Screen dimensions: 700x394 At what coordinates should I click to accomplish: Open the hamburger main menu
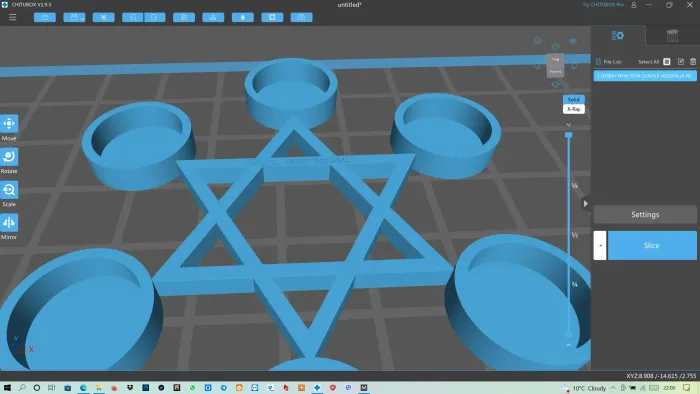(12, 17)
